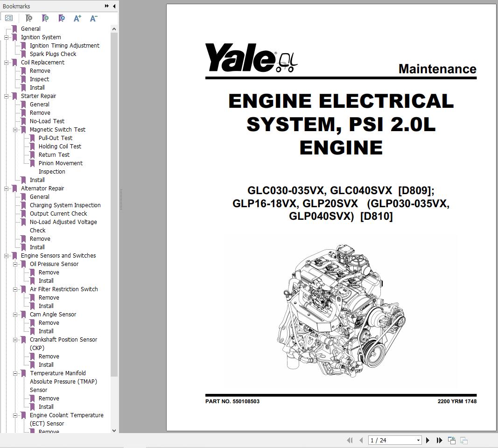Expand bookmarks panel with double-arrow icon
The height and width of the screenshot is (448, 498).
[x=107, y=6]
